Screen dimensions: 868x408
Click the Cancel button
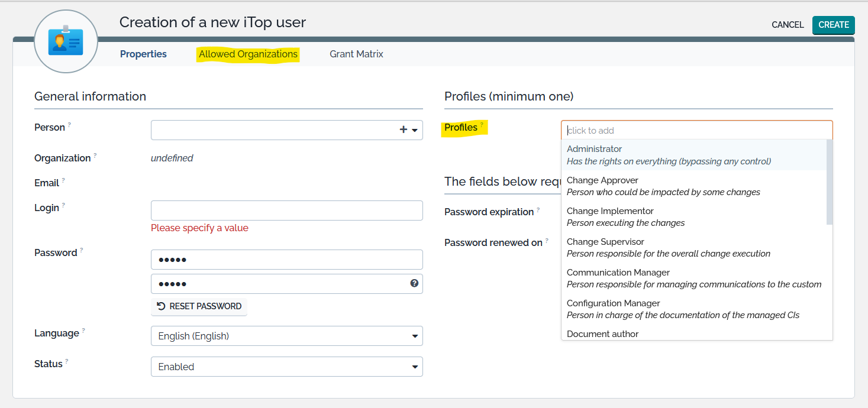[x=788, y=25]
